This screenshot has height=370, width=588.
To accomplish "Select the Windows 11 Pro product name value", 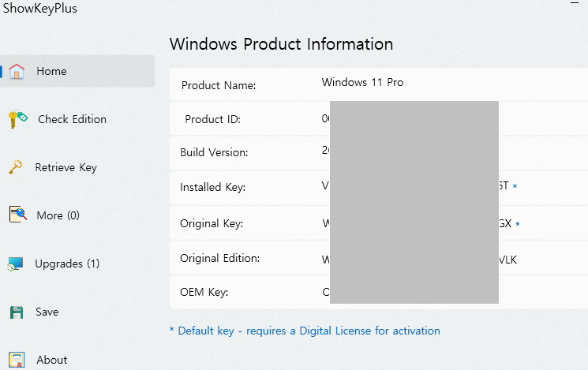I will pos(362,82).
